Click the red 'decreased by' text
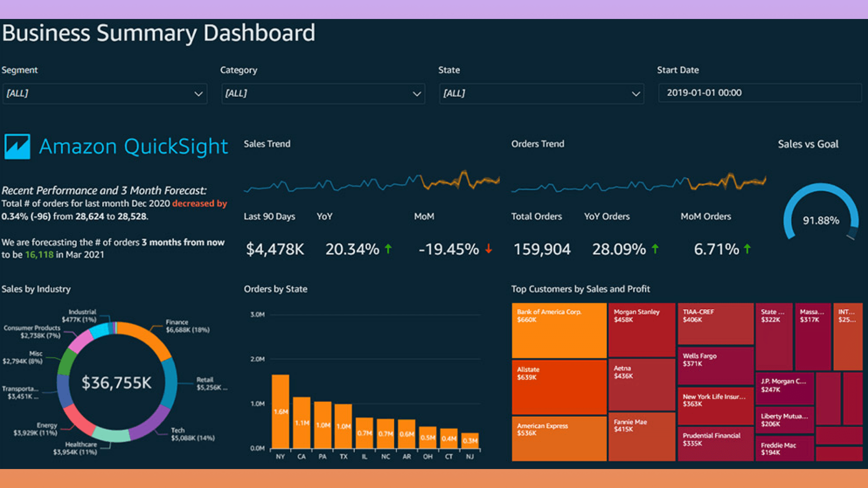The image size is (868, 488). click(199, 203)
